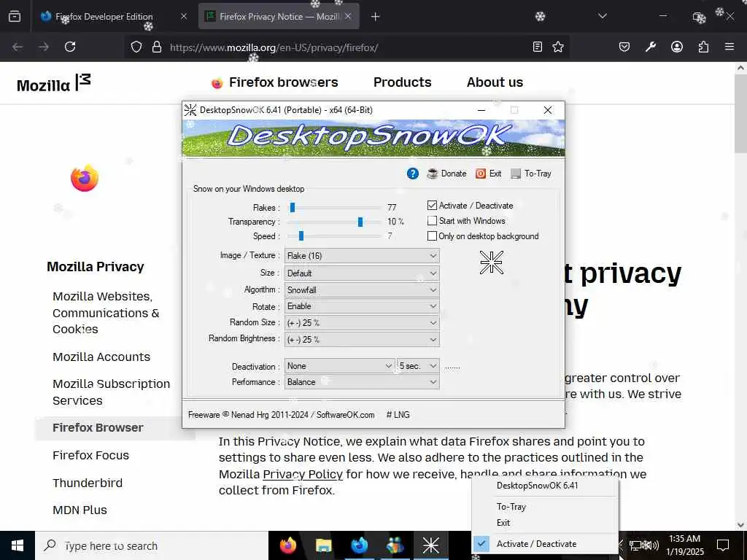Viewport: 747px width, 560px height.
Task: Click the Firefox URL address field
Action: (x=347, y=47)
